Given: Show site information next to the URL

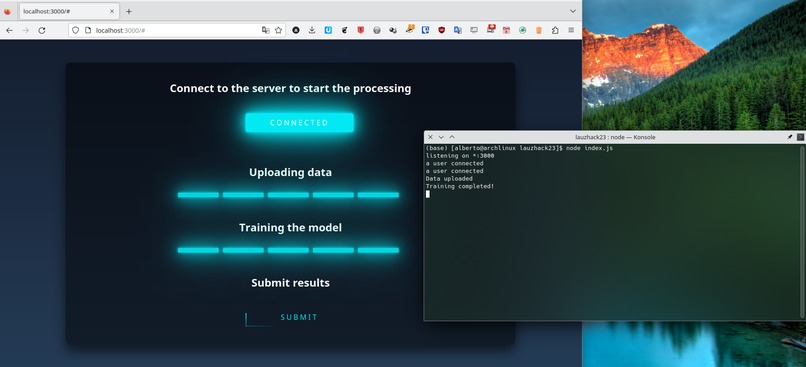Looking at the screenshot, I should point(87,30).
